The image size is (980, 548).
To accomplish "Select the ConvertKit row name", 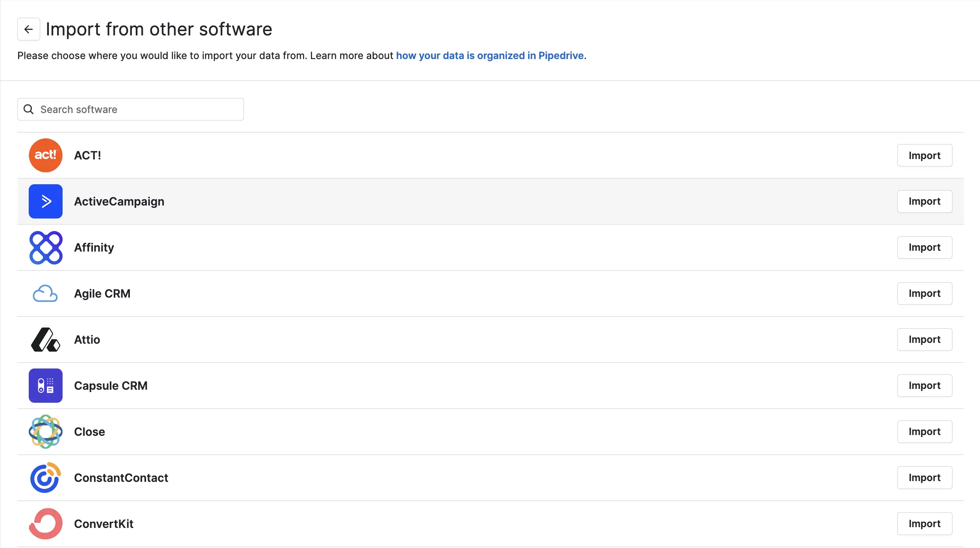I will tap(104, 524).
